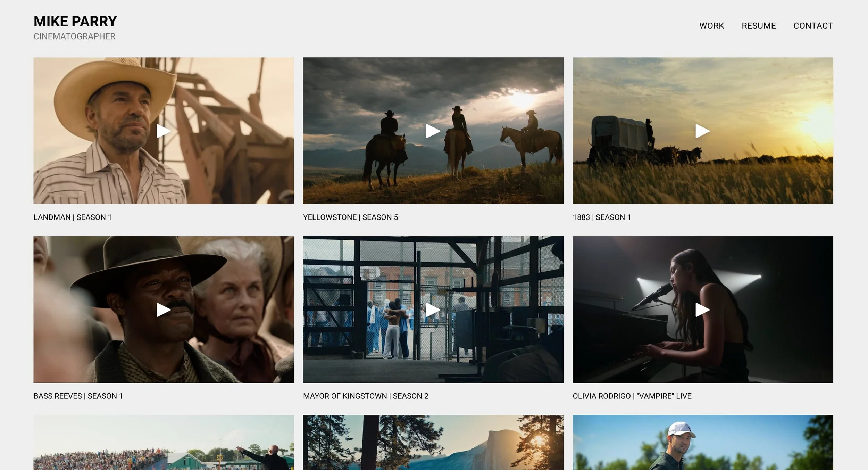Play the Bass Reeves Season 1 video
868x470 pixels.
click(x=164, y=310)
